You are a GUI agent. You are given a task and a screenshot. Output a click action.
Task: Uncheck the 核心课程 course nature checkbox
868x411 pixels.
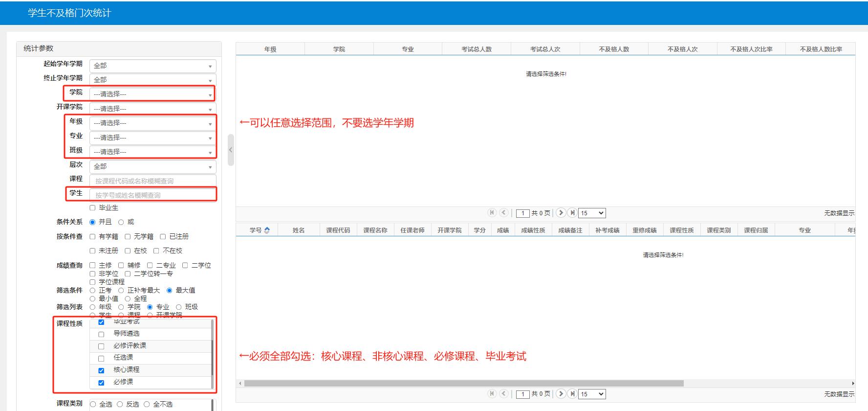pos(101,370)
